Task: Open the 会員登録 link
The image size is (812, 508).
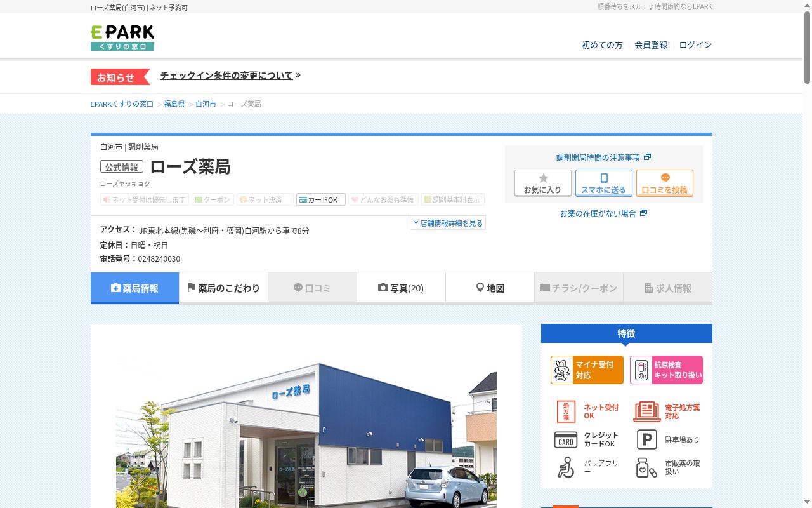Action: (x=651, y=45)
